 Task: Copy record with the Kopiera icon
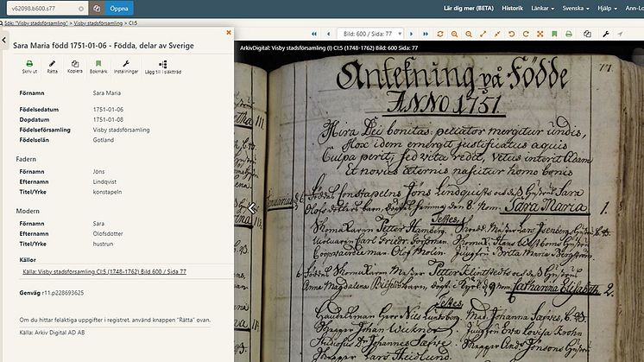75,67
